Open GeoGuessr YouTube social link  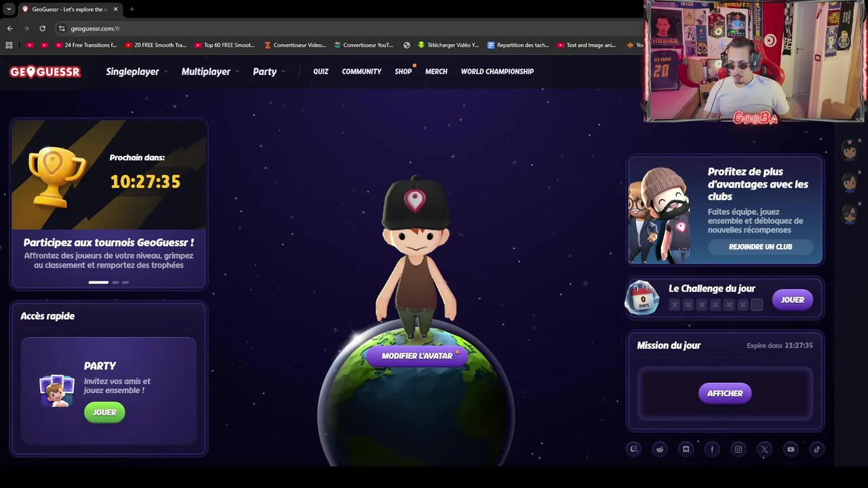pos(791,449)
